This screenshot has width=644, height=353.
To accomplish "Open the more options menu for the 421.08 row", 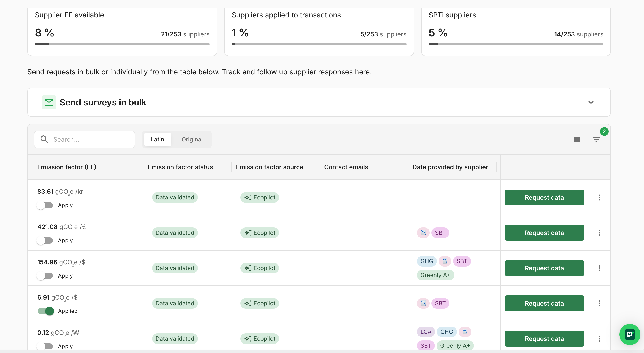I will [x=599, y=233].
